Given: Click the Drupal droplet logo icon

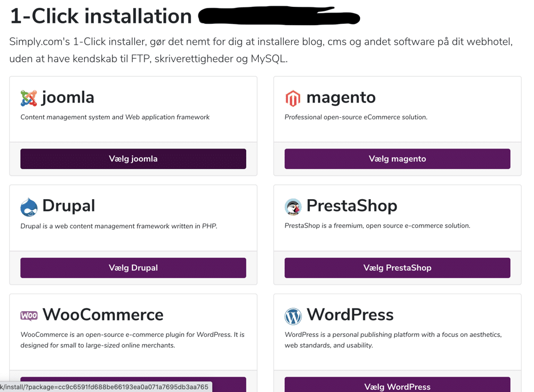Looking at the screenshot, I should pos(29,207).
